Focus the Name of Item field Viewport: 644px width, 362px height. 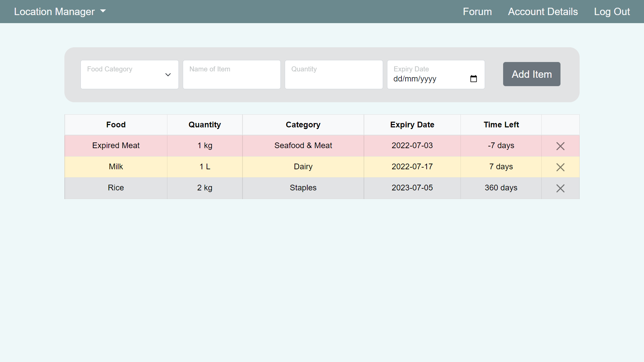tap(231, 75)
